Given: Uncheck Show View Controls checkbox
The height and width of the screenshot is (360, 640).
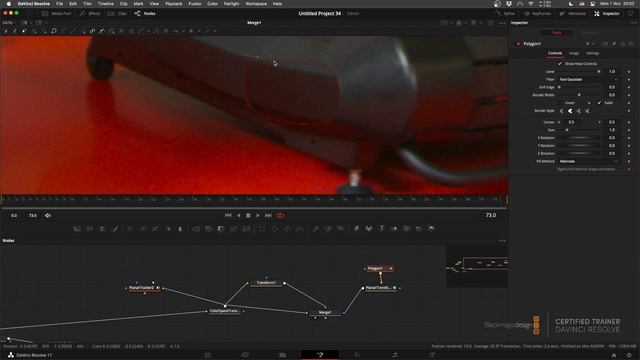Looking at the screenshot, I should point(560,64).
